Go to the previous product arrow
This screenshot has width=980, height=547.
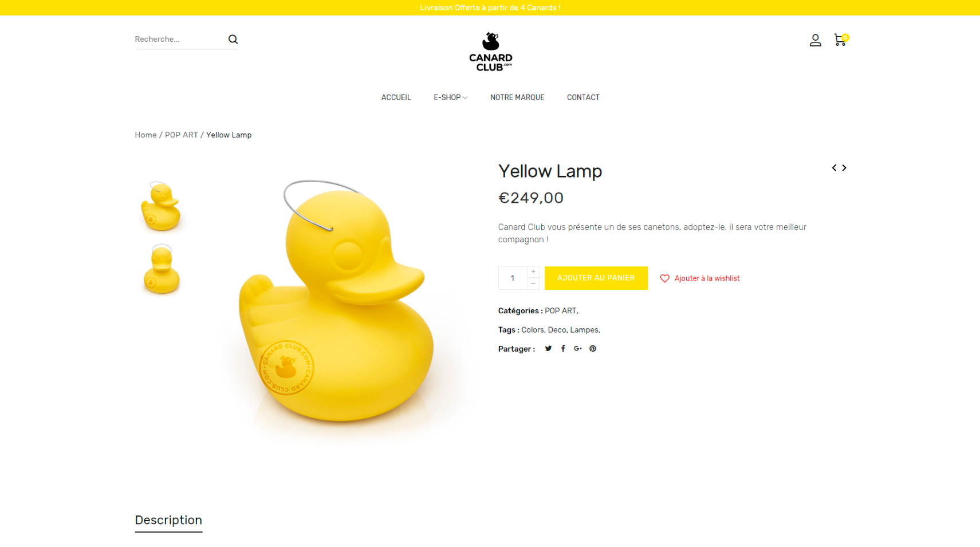click(x=834, y=168)
